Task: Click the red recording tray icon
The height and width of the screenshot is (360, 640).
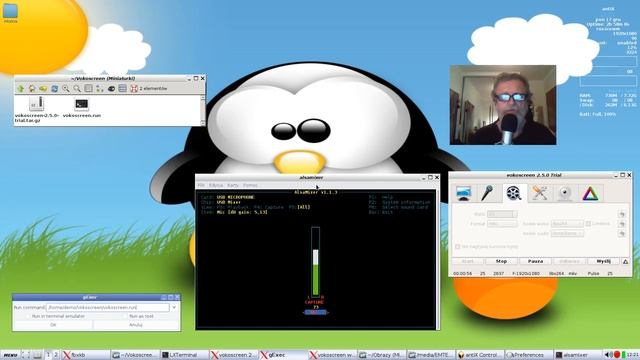Action: coord(617,355)
